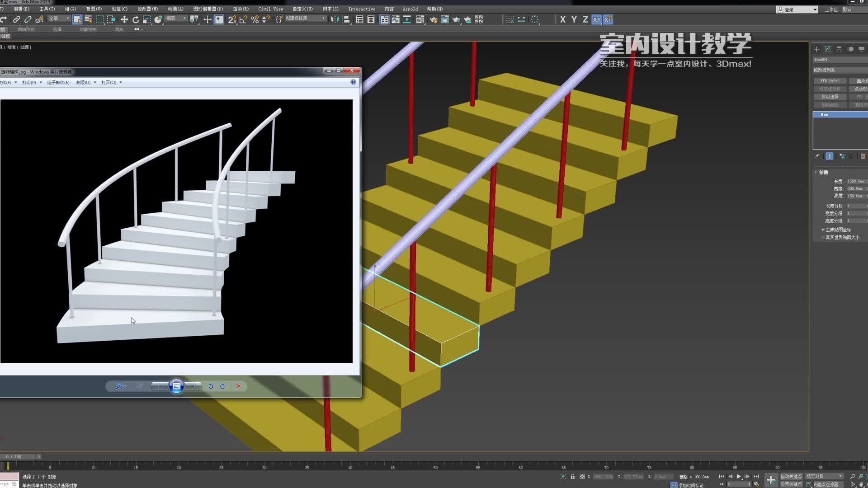
Task: Collapse the 参数 rollout
Action: tap(823, 172)
